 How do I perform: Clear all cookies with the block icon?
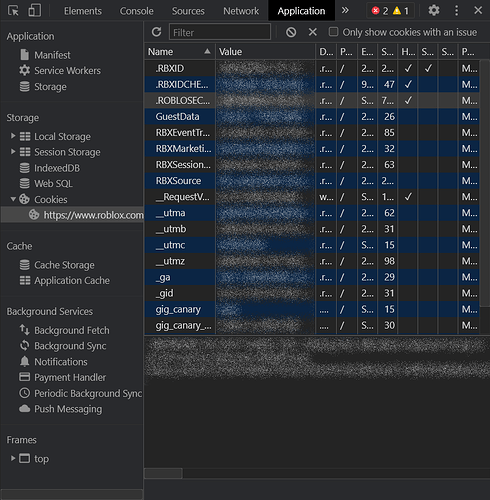pos(291,32)
